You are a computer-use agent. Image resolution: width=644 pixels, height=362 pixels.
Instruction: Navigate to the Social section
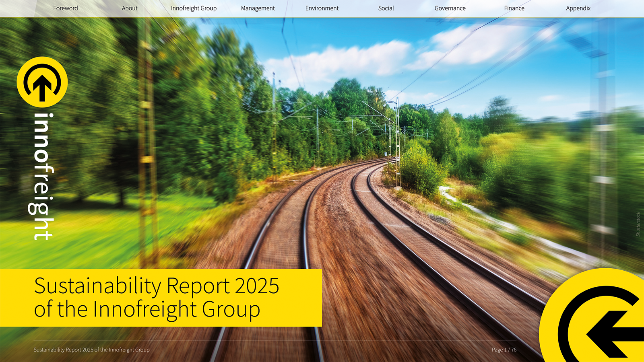pyautogui.click(x=386, y=8)
